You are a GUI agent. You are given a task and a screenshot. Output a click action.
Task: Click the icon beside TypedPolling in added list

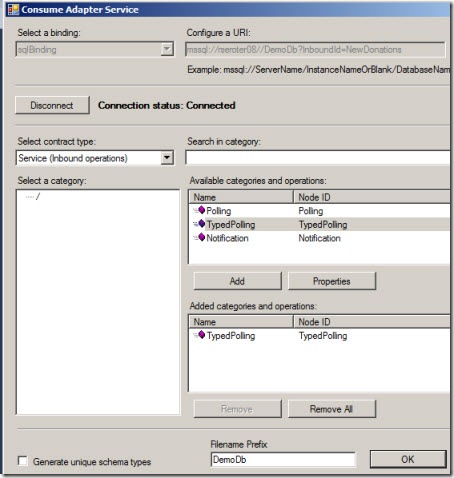pyautogui.click(x=201, y=335)
